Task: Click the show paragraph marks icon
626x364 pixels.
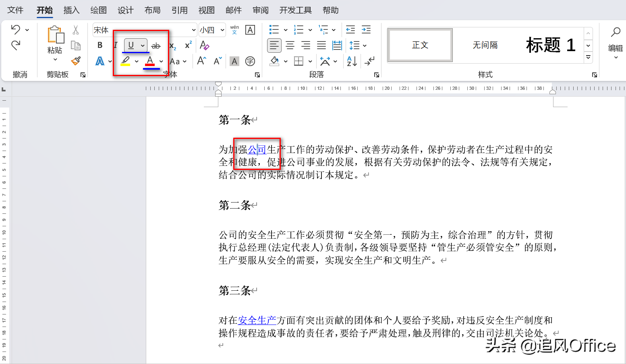Action: (x=369, y=61)
